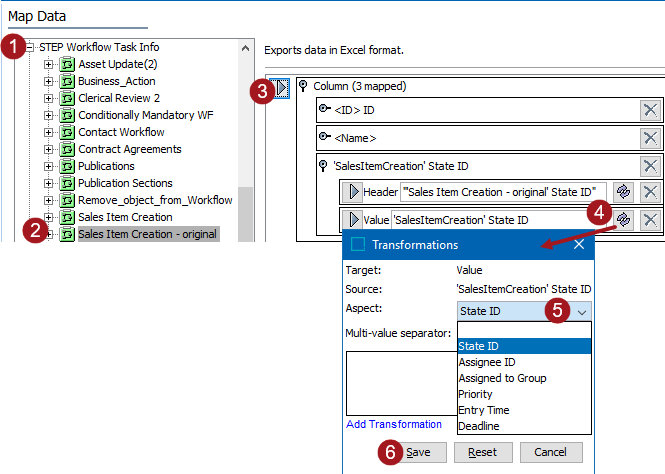This screenshot has width=665, height=474.
Task: Cancel the Transformations dialog
Action: 551,452
